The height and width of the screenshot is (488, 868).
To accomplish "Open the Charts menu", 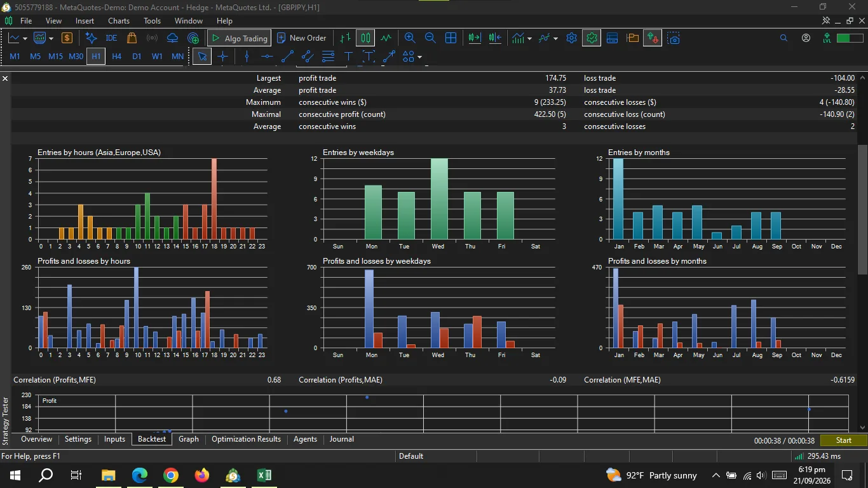I will 119,21.
